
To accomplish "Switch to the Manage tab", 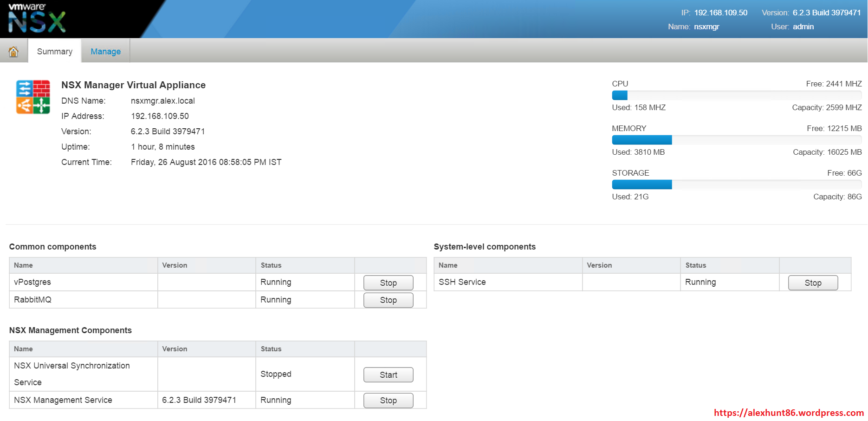I will (105, 52).
